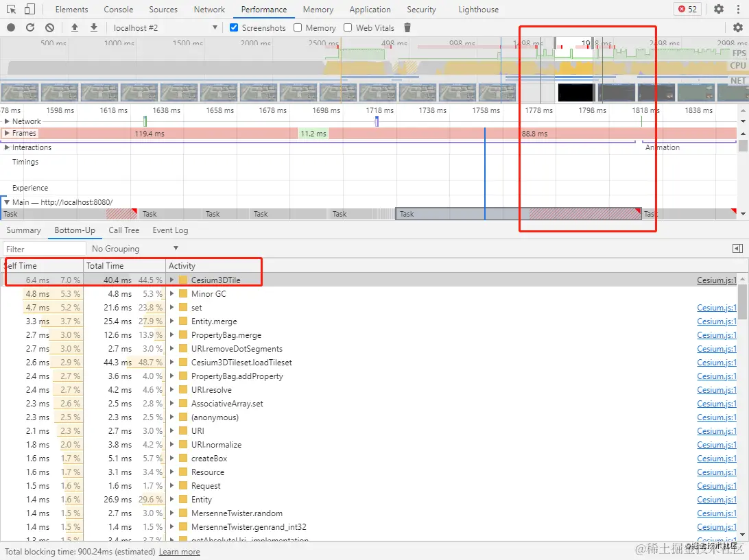This screenshot has height=560, width=749.
Task: Open the DevTools three-dot menu
Action: point(738,9)
